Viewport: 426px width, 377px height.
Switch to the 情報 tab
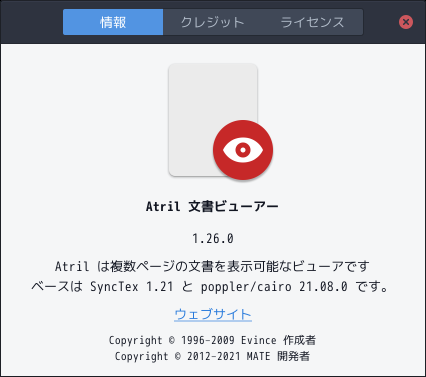coord(113,22)
